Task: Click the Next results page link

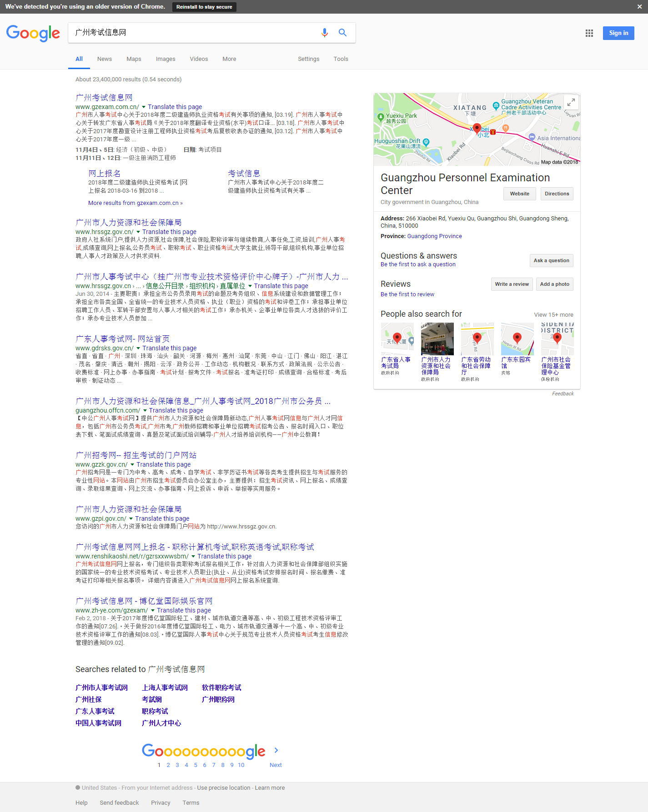Action: (x=276, y=765)
